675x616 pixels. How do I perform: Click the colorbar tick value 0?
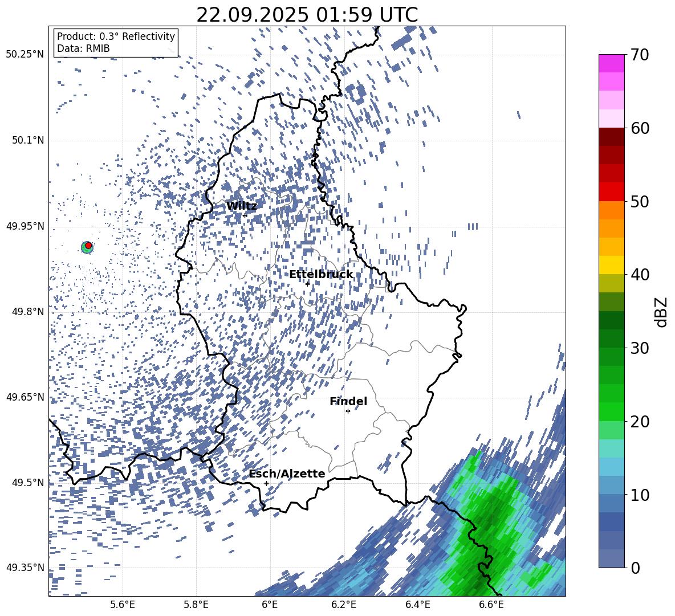pos(635,568)
